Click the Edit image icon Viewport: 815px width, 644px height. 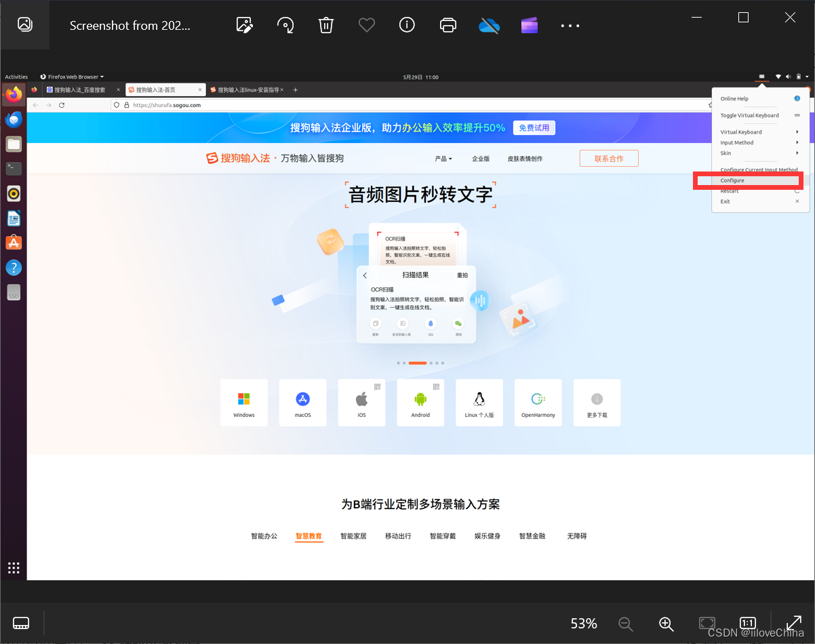pos(245,25)
